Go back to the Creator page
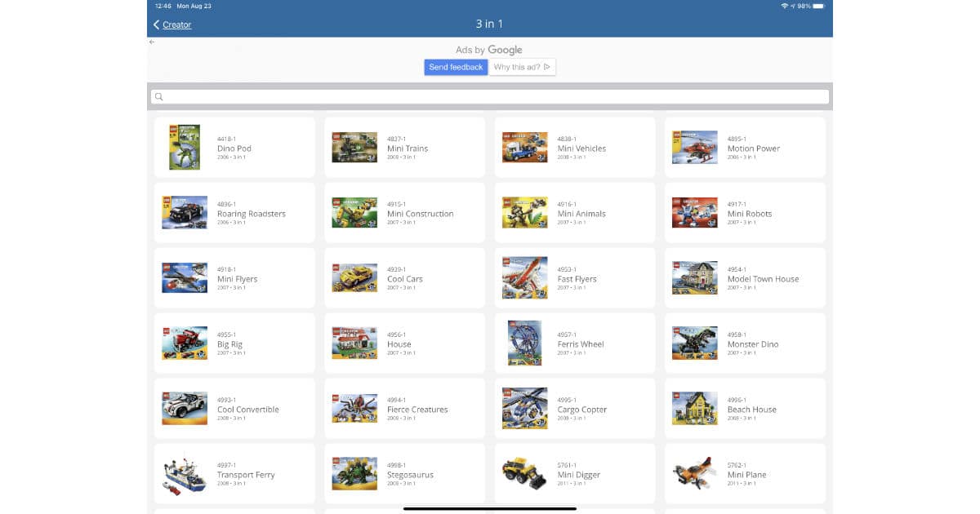 pos(172,24)
